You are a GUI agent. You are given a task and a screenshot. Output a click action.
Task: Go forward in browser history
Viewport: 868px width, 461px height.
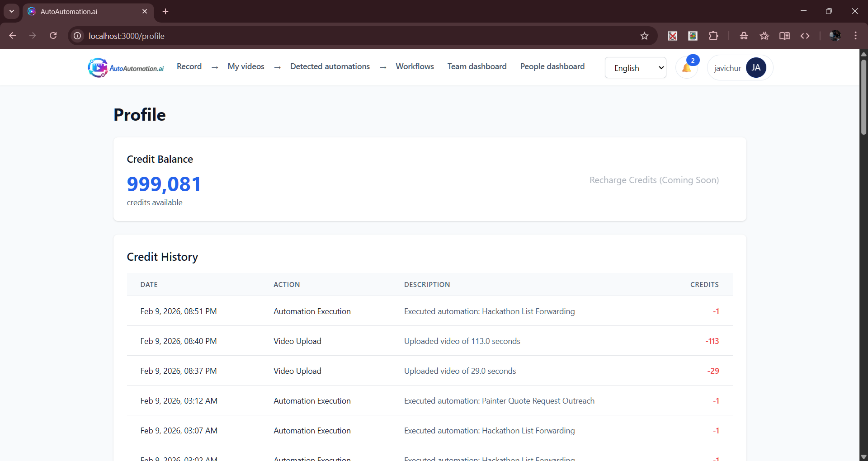(x=33, y=36)
